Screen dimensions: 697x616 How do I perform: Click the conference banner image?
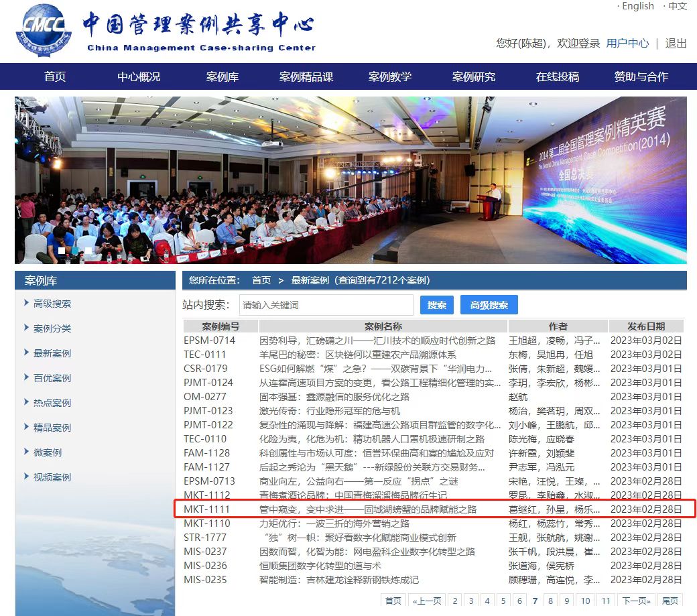(x=351, y=180)
